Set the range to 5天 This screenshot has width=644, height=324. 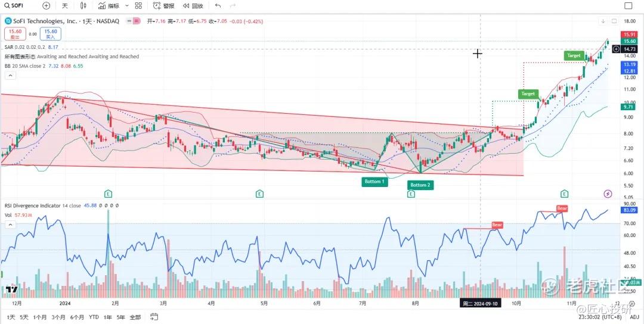click(x=24, y=317)
